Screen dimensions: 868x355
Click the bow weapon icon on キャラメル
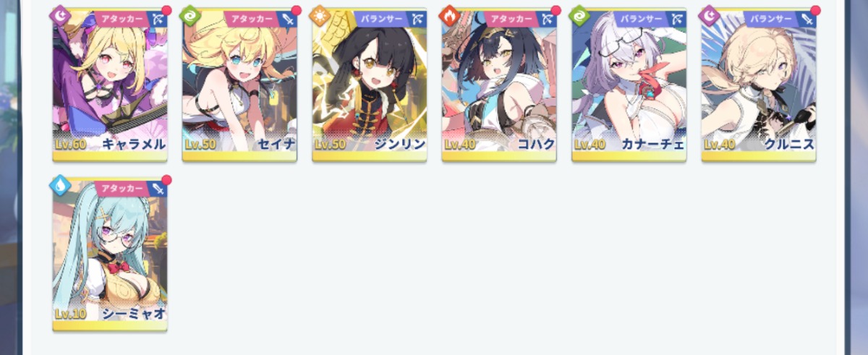(x=158, y=19)
